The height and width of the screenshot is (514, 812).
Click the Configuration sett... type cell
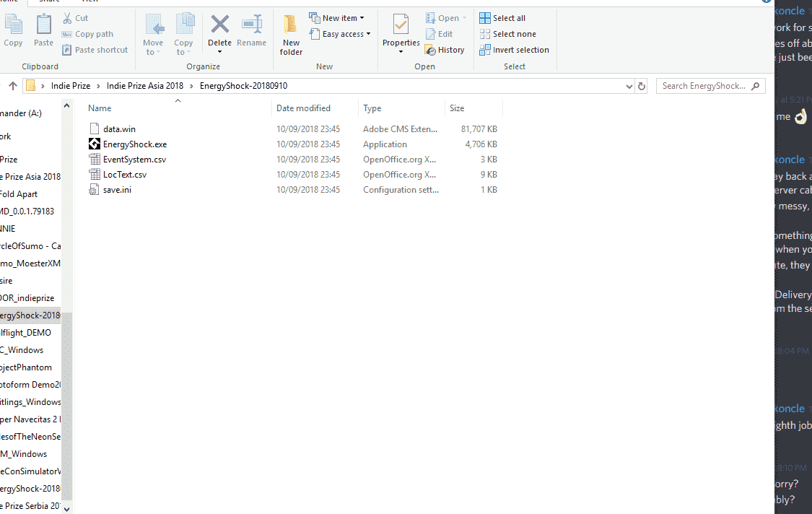point(401,190)
